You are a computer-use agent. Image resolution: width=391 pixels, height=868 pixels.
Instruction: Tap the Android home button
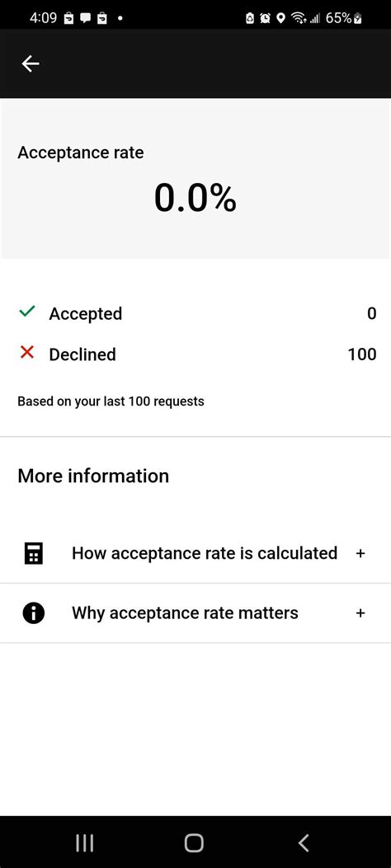tap(194, 843)
